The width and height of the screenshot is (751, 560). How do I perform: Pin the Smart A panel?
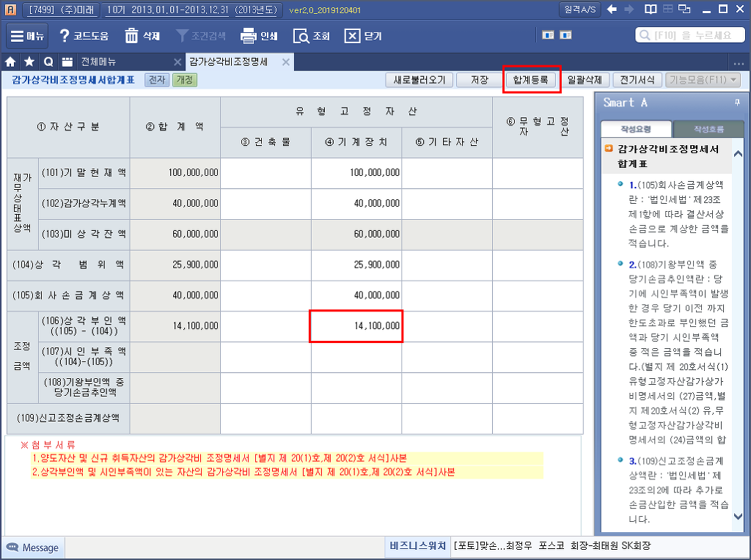point(736,102)
